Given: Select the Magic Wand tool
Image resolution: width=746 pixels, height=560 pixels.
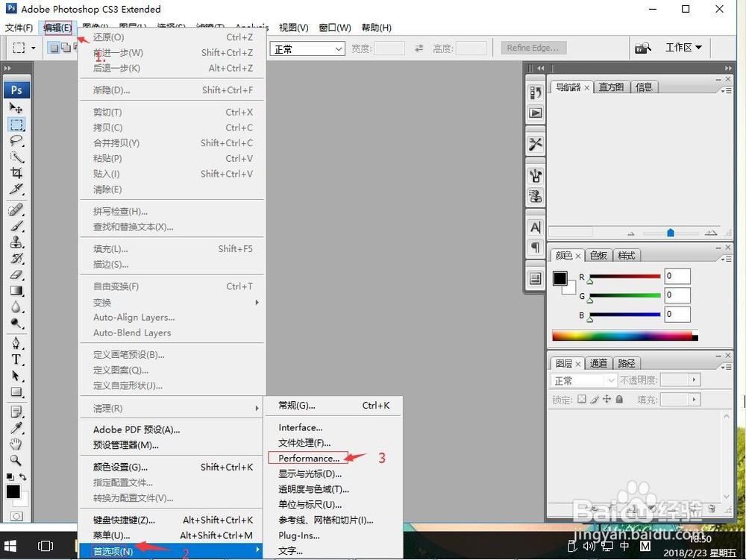Looking at the screenshot, I should 16,157.
